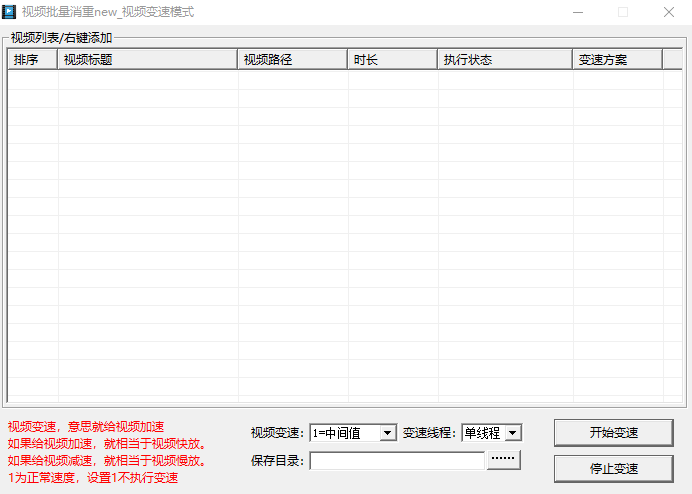The width and height of the screenshot is (692, 494).
Task: Open the 视频变速 dropdown showing 1=中间值
Action: coord(353,433)
